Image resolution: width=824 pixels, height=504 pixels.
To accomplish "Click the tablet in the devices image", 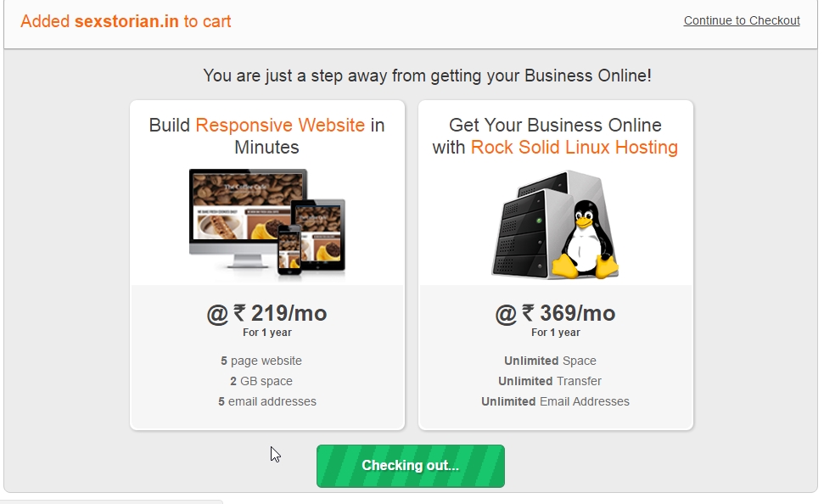I will pyautogui.click(x=318, y=235).
